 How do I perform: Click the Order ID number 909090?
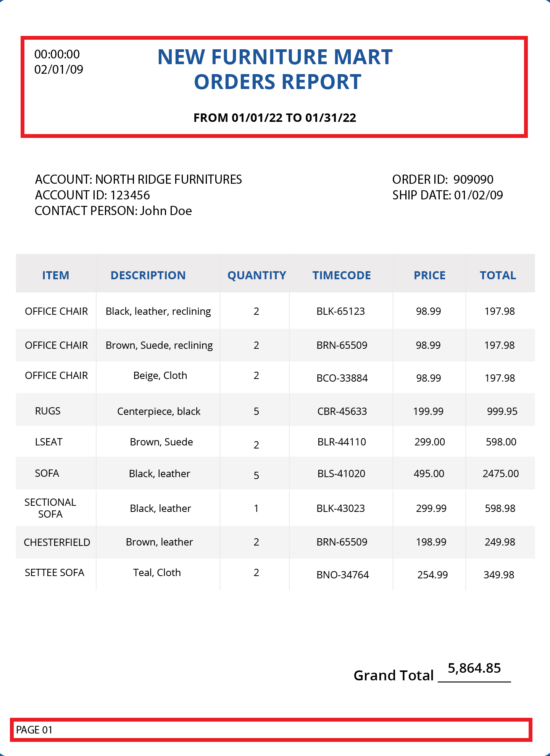(x=473, y=180)
